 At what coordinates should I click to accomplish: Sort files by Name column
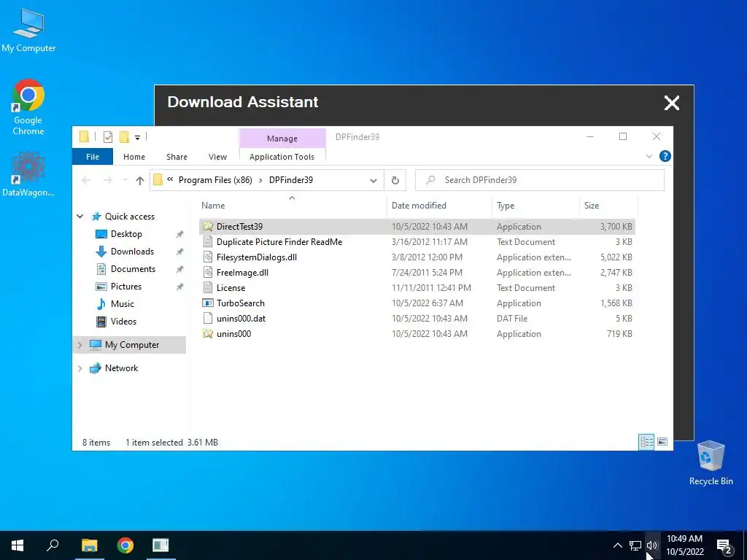point(292,205)
